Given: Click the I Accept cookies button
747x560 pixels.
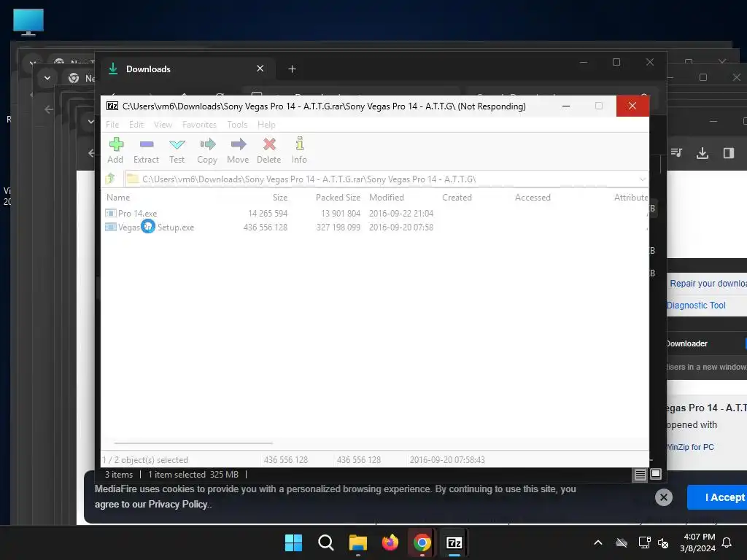Looking at the screenshot, I should click(717, 497).
